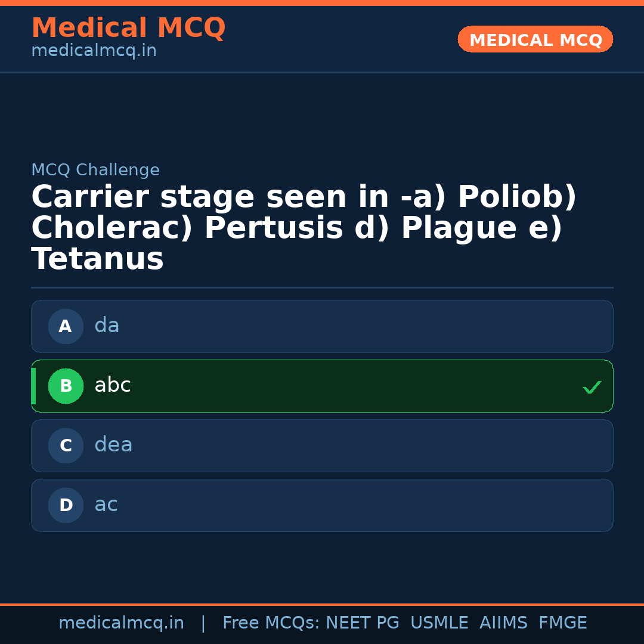The image size is (644, 644).
Task: Click the NEET PG label in footer
Action: [362, 623]
